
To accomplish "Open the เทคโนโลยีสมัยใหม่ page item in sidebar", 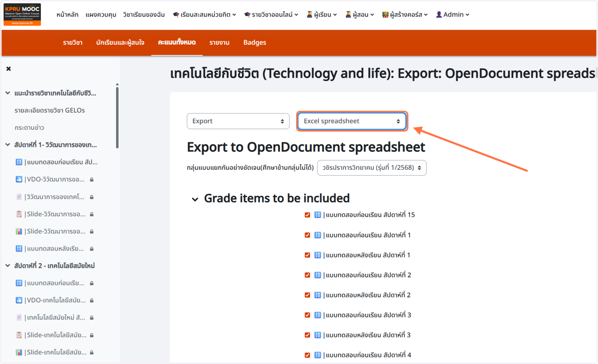I will (x=56, y=318).
